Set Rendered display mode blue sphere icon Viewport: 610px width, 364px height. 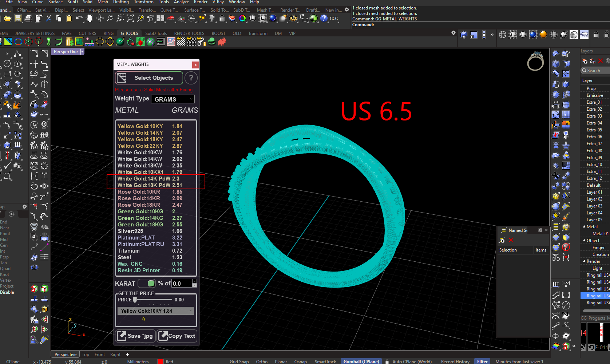pos(533,35)
